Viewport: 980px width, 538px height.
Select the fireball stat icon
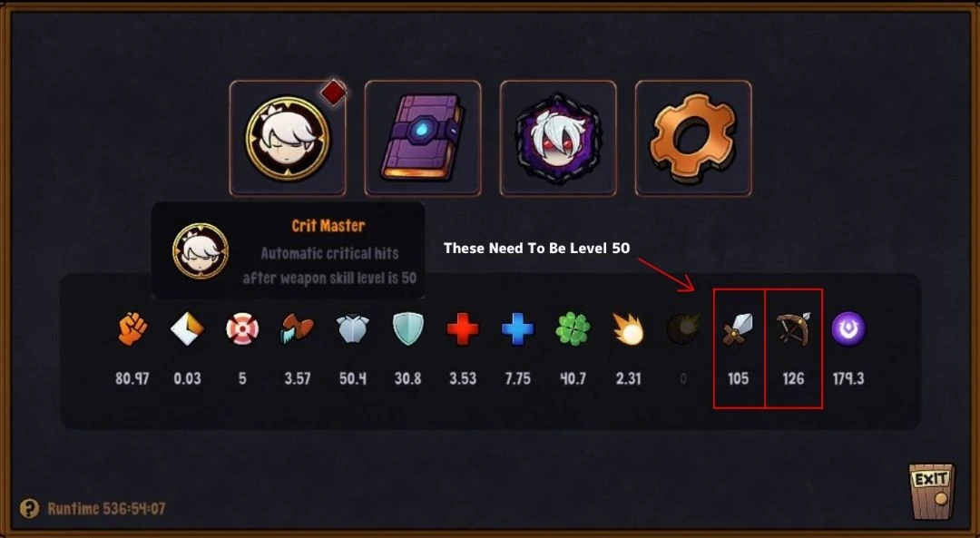628,328
